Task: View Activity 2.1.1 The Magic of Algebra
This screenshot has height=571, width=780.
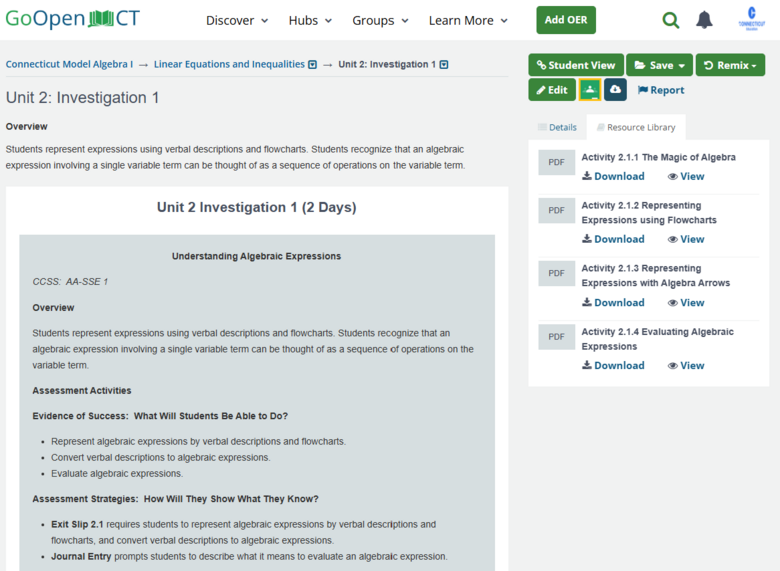Action: [686, 177]
